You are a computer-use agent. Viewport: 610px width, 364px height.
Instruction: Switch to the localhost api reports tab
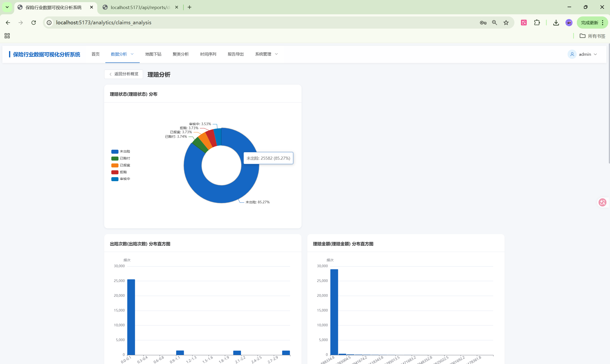pos(140,7)
